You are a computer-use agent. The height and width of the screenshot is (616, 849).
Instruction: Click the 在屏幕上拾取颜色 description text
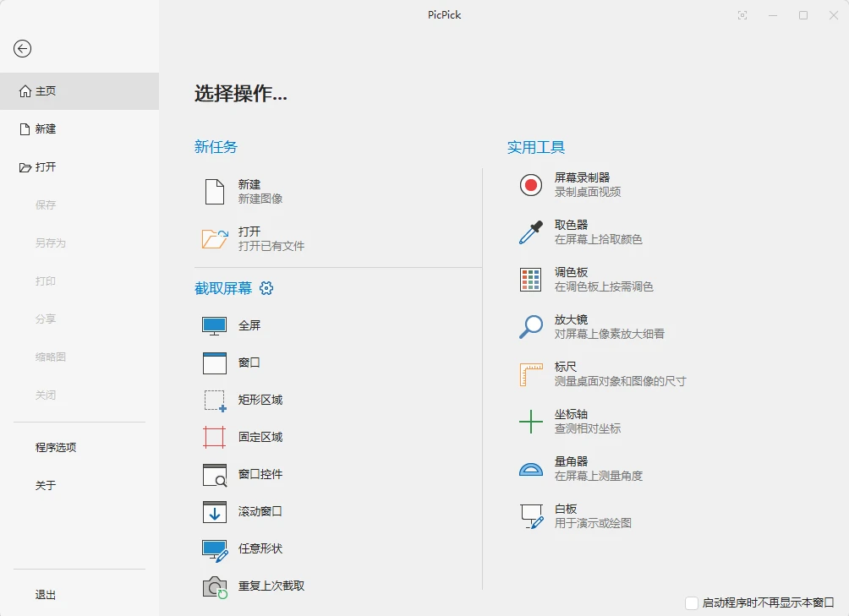coord(599,240)
